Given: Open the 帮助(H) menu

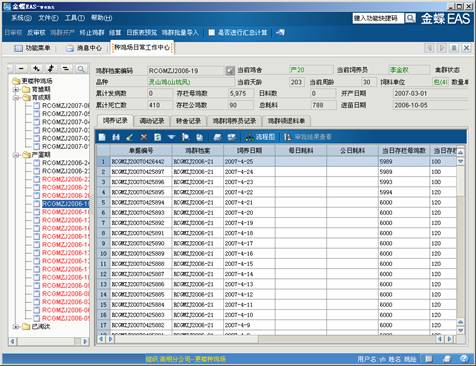Looking at the screenshot, I should 101,18.
